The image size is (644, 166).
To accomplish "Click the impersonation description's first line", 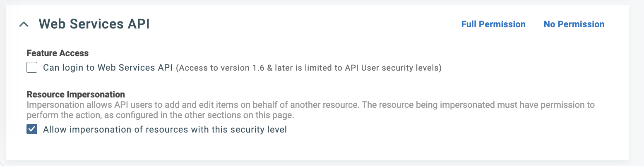I will tap(310, 105).
